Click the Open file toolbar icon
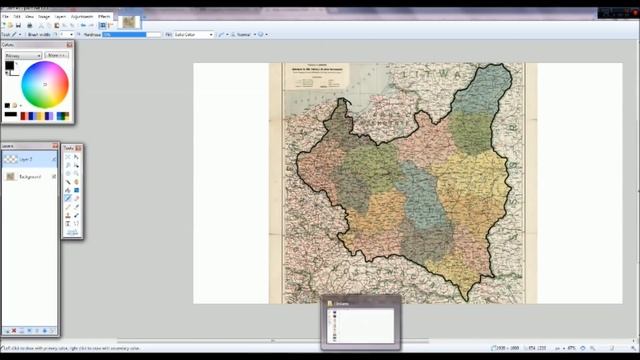This screenshot has height=360, width=640. [x=10, y=25]
